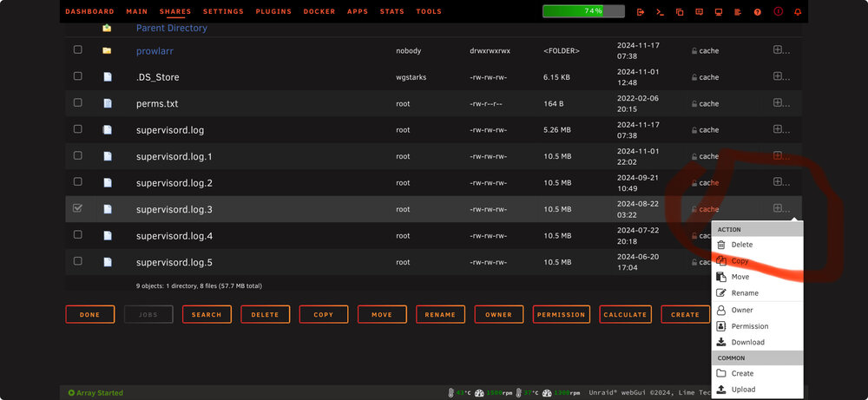Click the file icon beside perms.txt
This screenshot has width=868, height=400.
[x=108, y=103]
